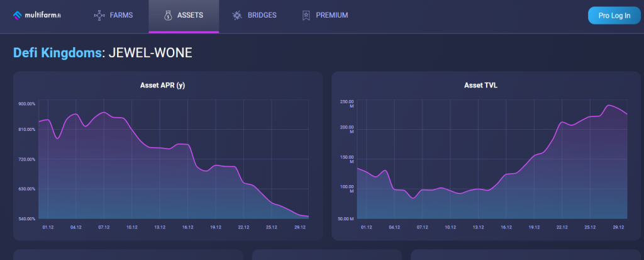Click the Premium bookmark star icon
644x260 pixels.
tap(306, 16)
